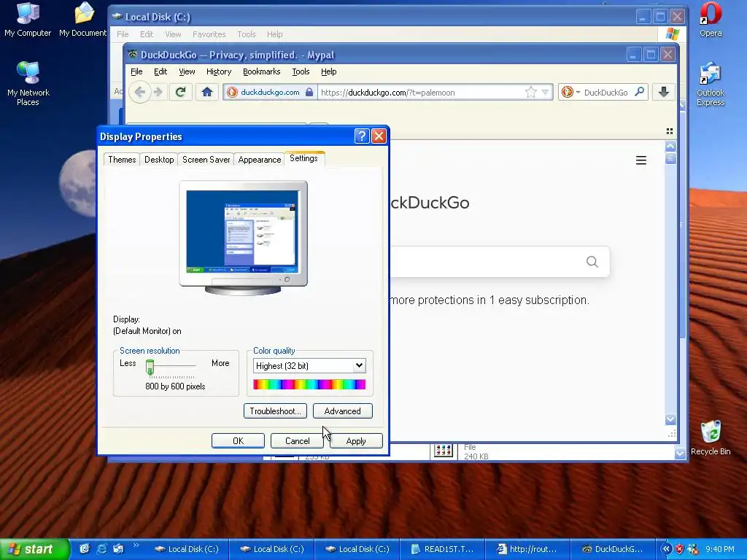Expand more Quick Launch items chevron
The width and height of the screenshot is (747, 560).
click(136, 545)
